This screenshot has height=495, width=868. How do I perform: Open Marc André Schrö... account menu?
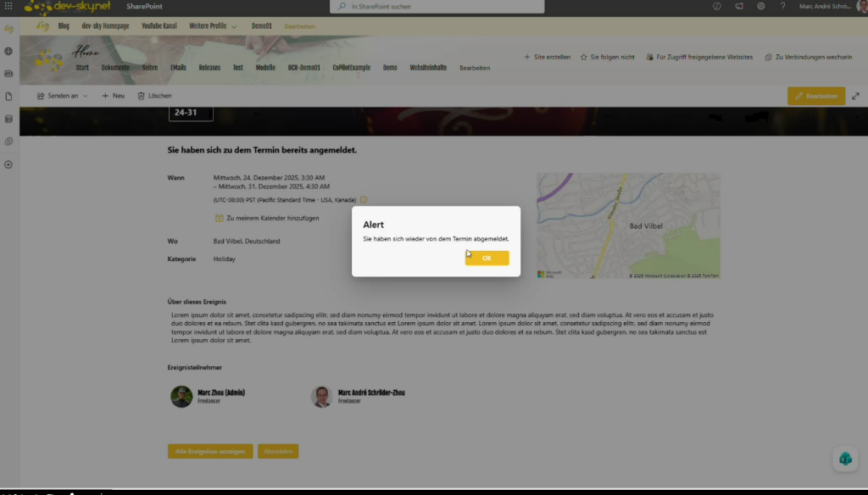click(x=832, y=6)
